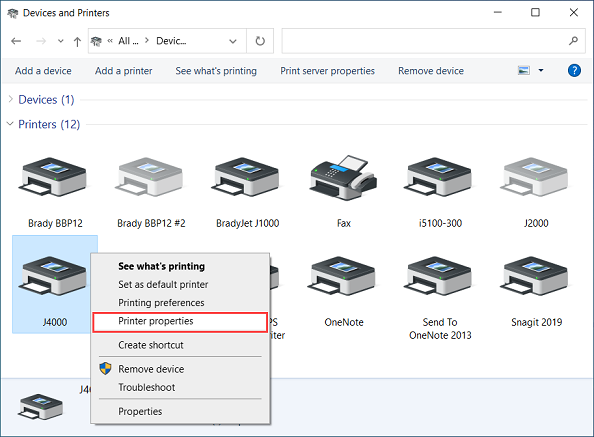
Task: Click the J4000 label text
Action: pos(55,322)
